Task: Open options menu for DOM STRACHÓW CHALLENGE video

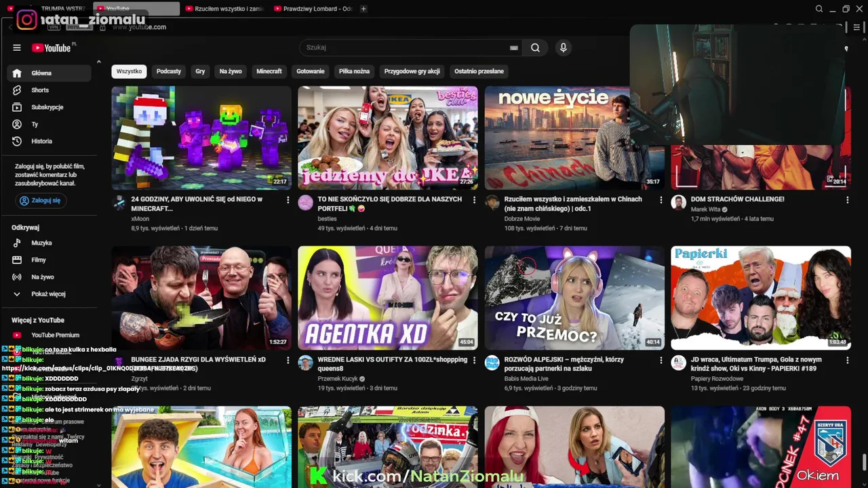Action: pos(847,200)
